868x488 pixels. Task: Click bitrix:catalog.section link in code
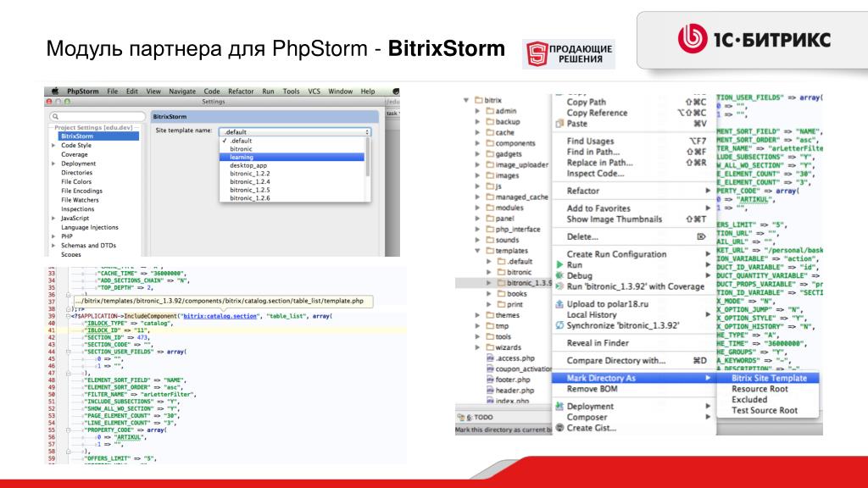tap(220, 317)
